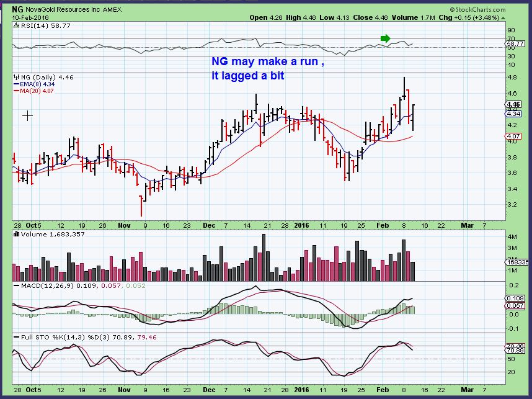Click the Dec label on the bottom date axis
Image resolution: width=532 pixels, height=399 pixels.
tap(209, 390)
